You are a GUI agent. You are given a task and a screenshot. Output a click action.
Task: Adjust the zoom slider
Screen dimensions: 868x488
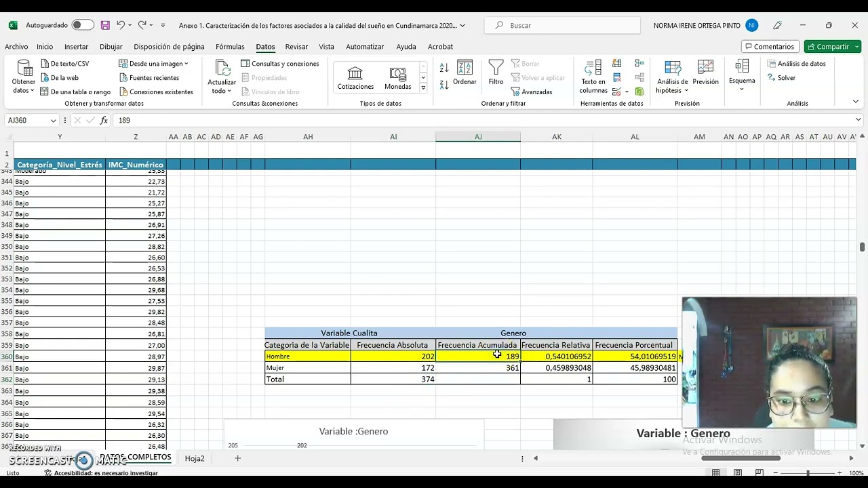[x=808, y=472]
